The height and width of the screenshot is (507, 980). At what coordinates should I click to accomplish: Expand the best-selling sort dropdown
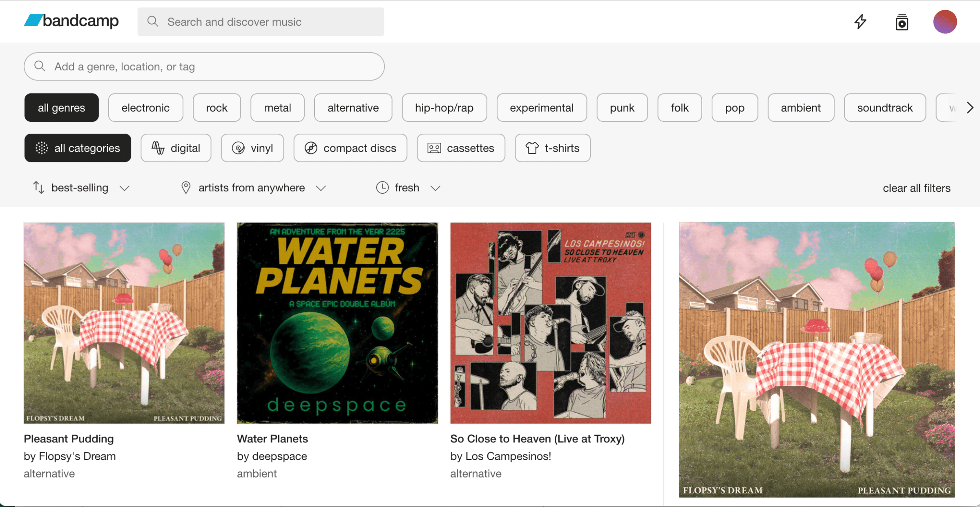click(125, 188)
